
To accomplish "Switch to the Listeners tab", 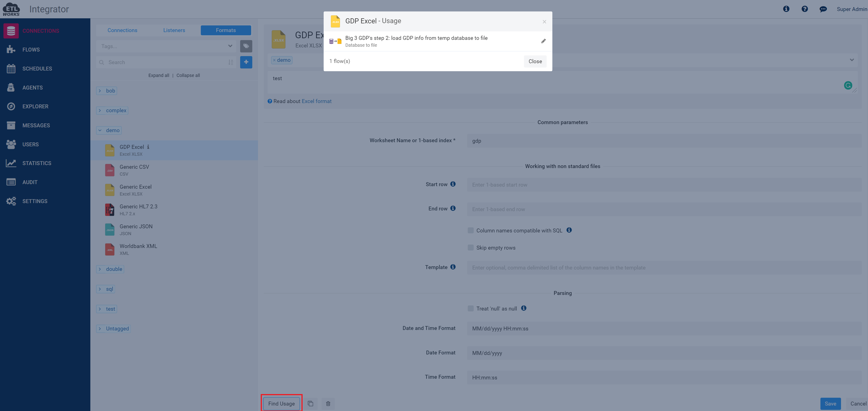I will (174, 30).
